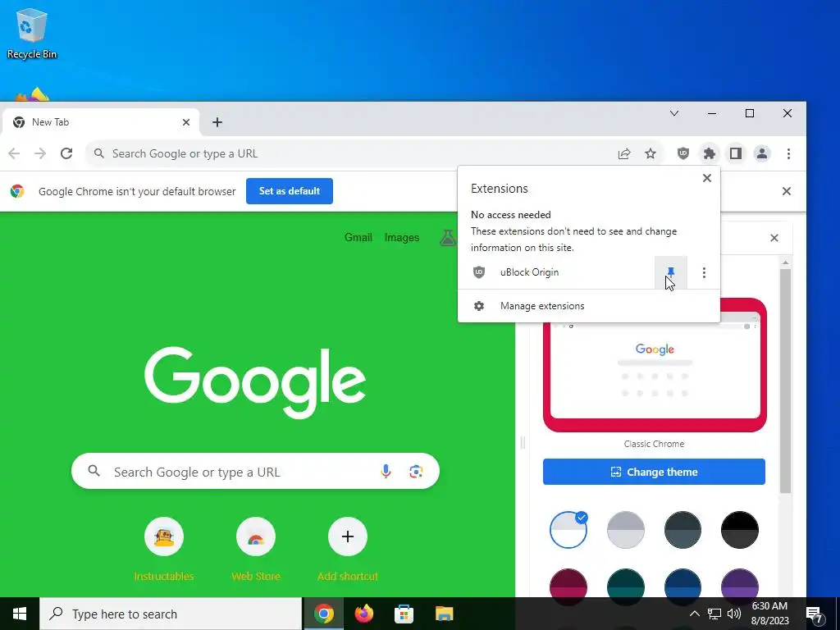Open the Windows Start menu

20,614
